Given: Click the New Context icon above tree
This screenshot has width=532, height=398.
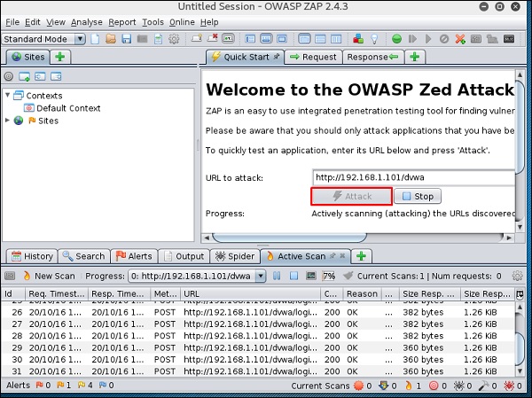Looking at the screenshot, I should pyautogui.click(x=25, y=77).
